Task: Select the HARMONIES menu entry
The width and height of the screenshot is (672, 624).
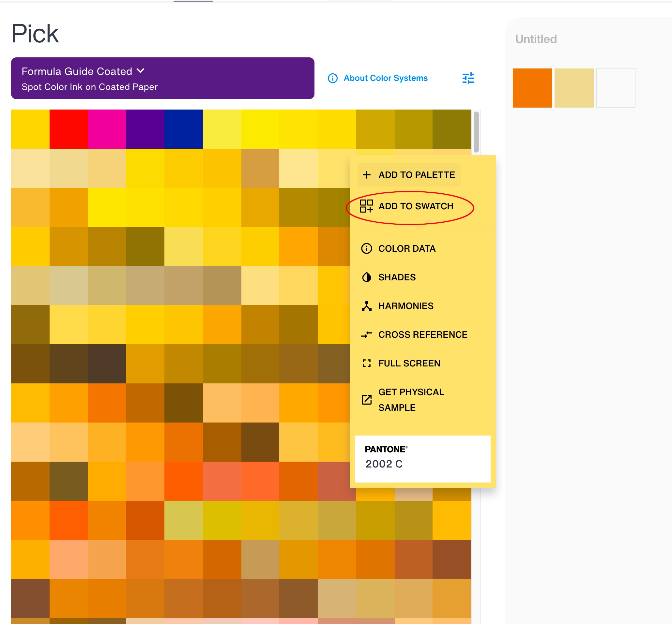Action: 405,305
